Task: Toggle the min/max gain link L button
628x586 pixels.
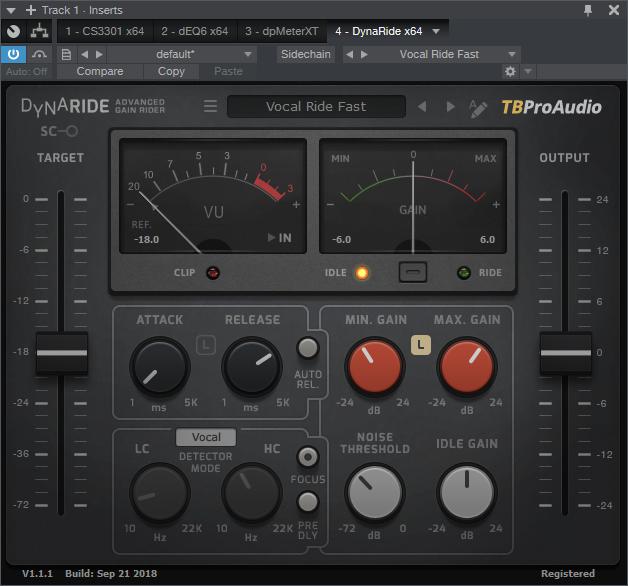Action: pyautogui.click(x=421, y=345)
